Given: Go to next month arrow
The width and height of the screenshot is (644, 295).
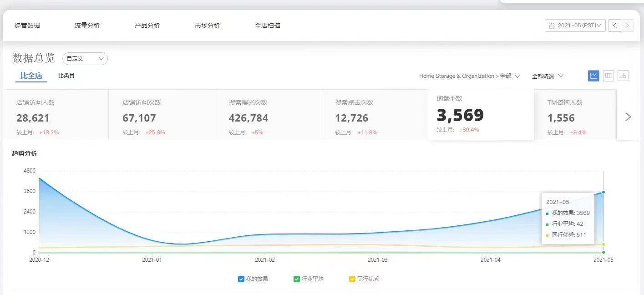Looking at the screenshot, I should [x=627, y=25].
